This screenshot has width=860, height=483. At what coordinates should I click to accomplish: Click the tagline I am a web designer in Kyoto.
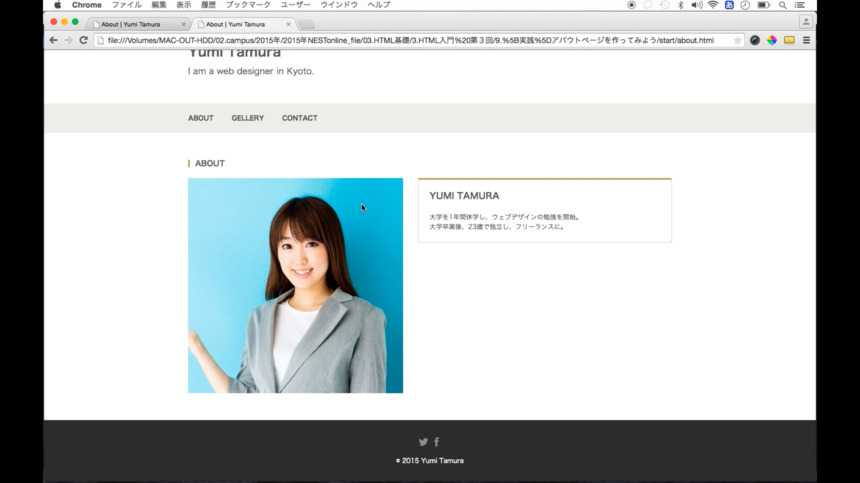pos(251,71)
